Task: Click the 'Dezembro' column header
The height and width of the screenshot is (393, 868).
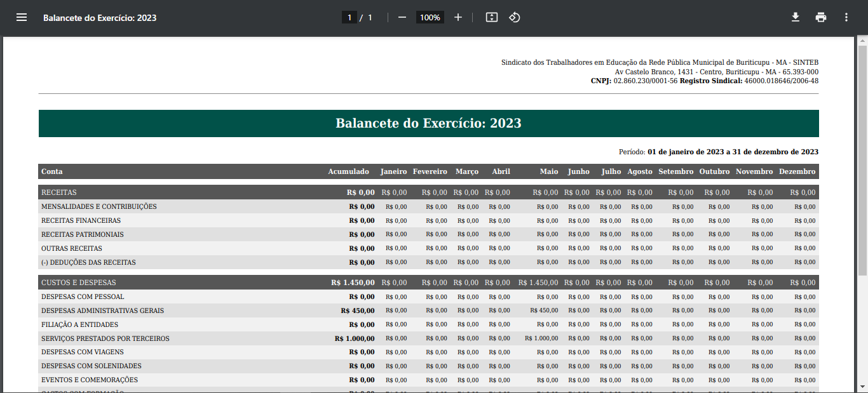Action: pos(797,172)
